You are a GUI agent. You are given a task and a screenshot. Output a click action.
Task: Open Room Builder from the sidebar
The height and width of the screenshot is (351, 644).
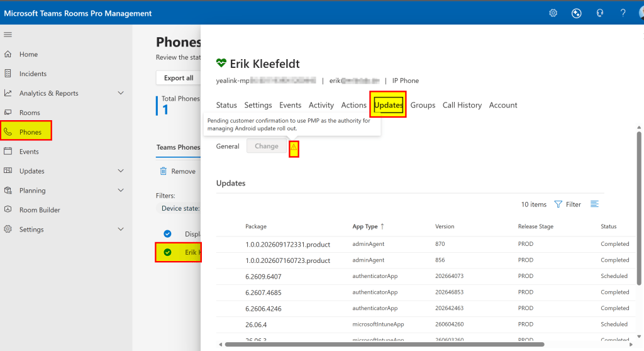pos(40,209)
